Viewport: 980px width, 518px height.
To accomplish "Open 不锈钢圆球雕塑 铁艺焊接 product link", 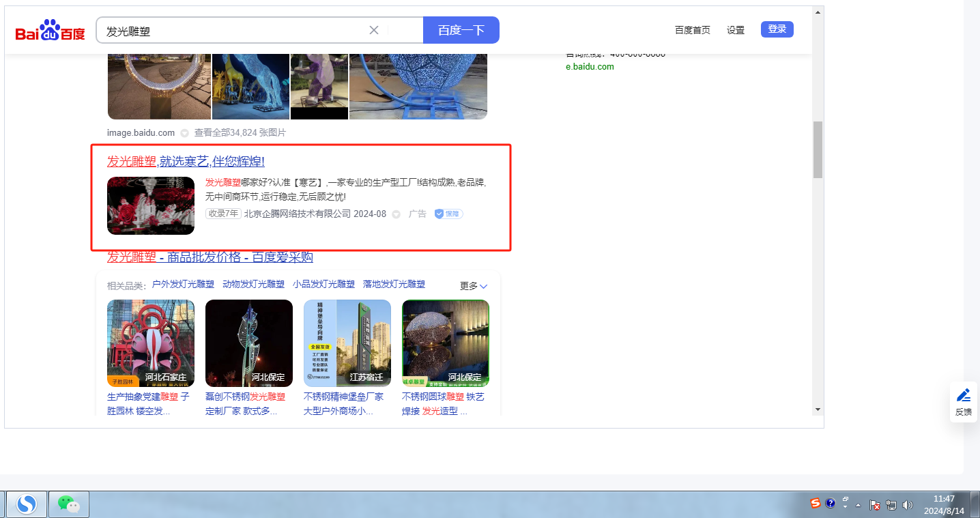I will [444, 404].
